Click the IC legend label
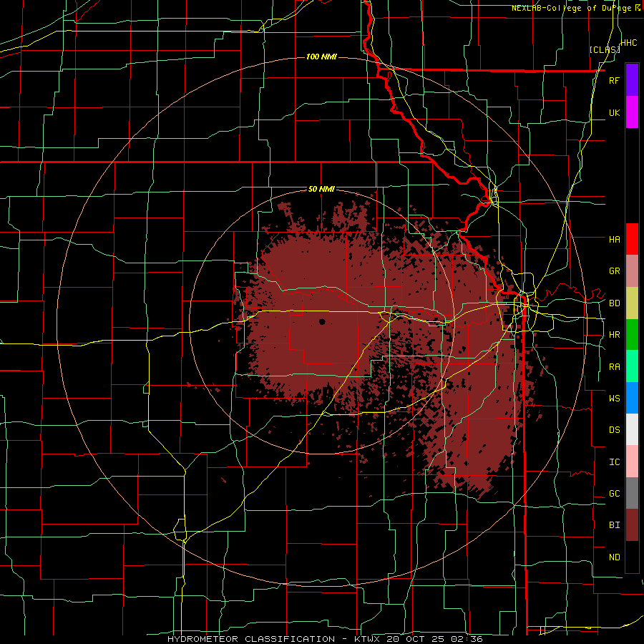Viewport: 644px width, 644px height. pos(614,462)
